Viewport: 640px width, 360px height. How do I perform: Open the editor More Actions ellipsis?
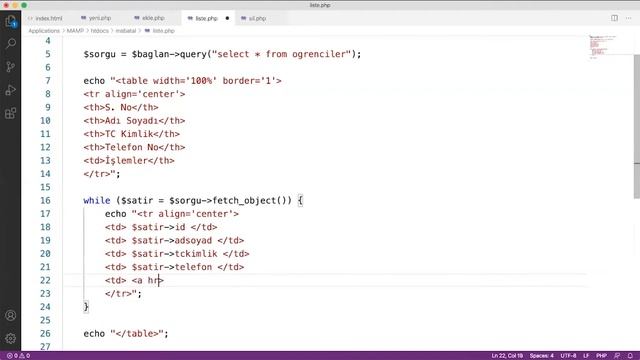tap(629, 18)
